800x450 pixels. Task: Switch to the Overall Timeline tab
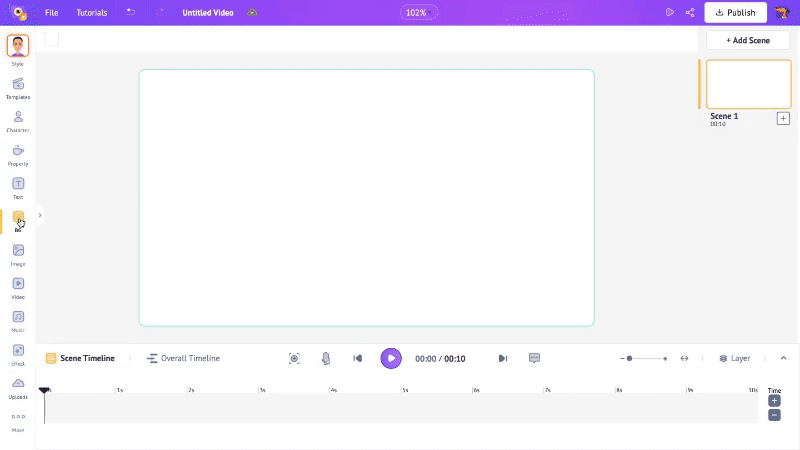point(183,358)
